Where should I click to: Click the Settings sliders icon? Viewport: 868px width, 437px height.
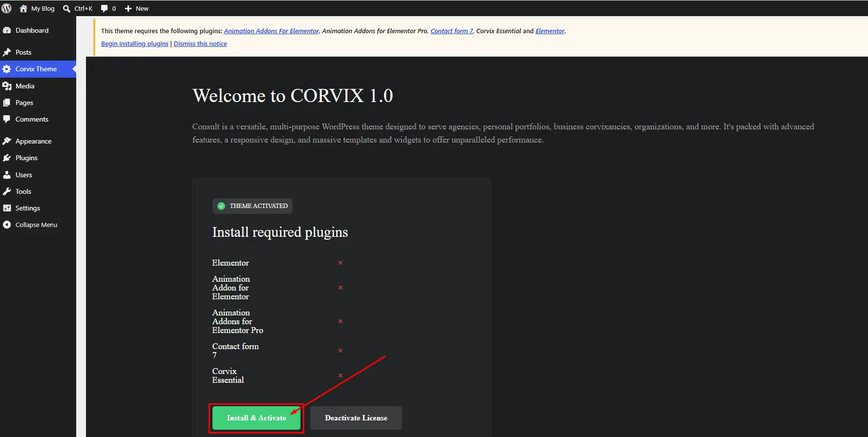tap(7, 208)
